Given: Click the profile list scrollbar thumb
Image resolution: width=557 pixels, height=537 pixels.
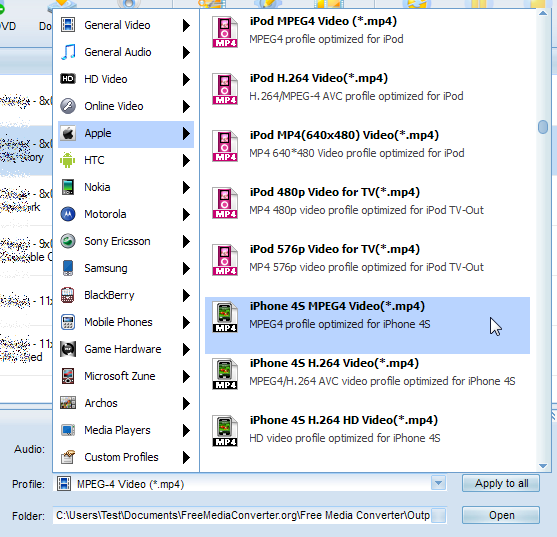Looking at the screenshot, I should 543,127.
